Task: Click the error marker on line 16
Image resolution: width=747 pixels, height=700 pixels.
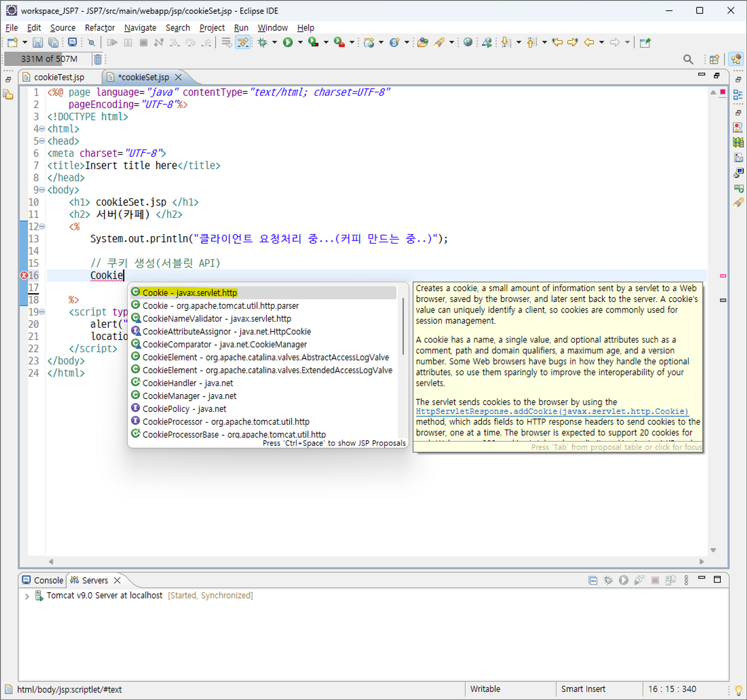Action: coord(24,275)
